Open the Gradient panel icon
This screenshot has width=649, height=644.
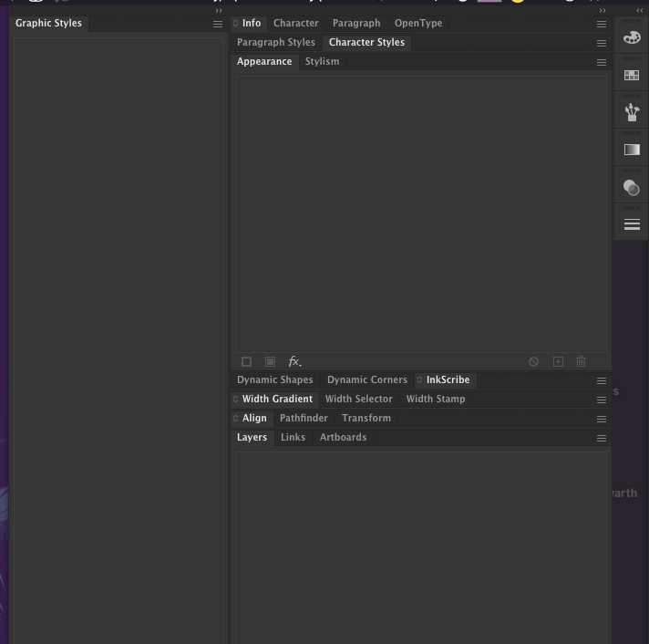(632, 150)
